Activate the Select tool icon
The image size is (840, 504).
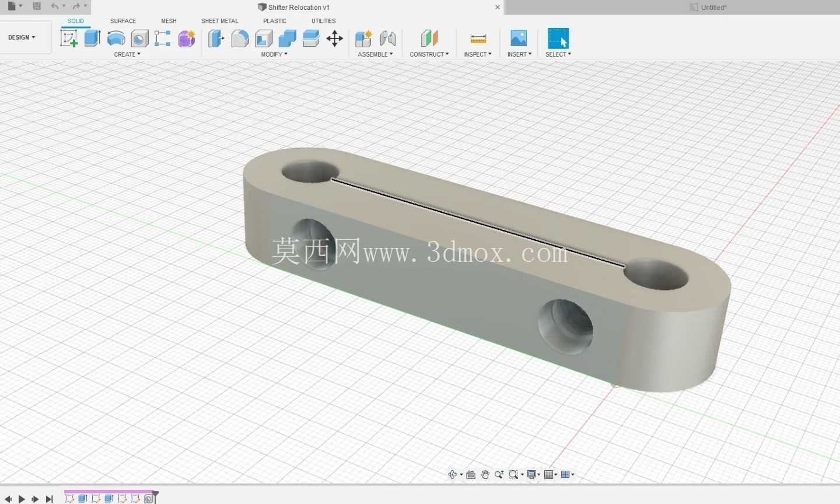(558, 38)
